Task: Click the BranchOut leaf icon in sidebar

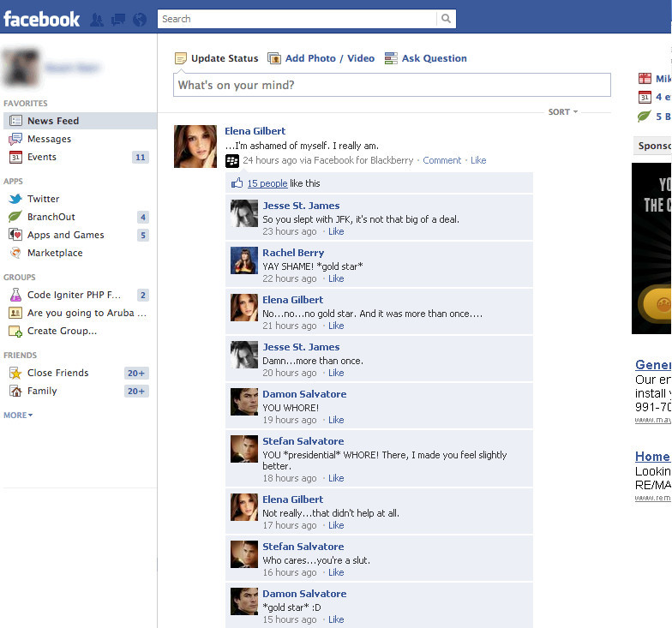Action: [x=15, y=217]
